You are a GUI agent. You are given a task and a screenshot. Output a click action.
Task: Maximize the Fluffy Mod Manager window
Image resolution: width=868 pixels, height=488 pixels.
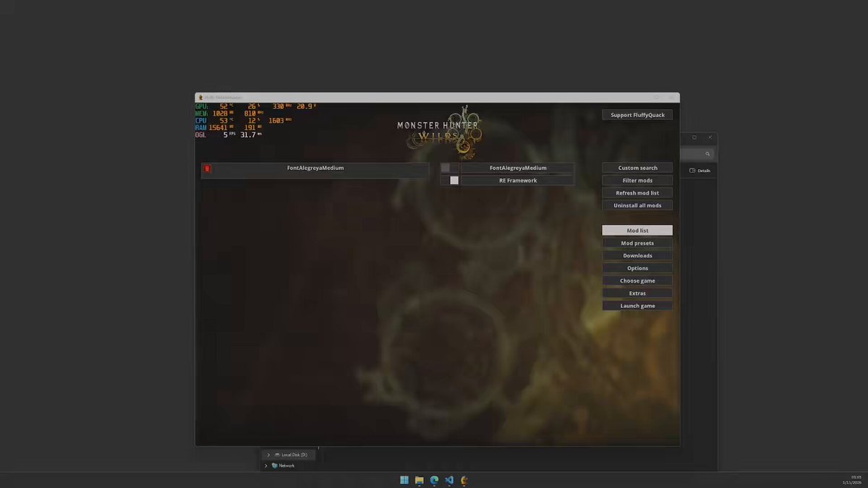point(657,98)
